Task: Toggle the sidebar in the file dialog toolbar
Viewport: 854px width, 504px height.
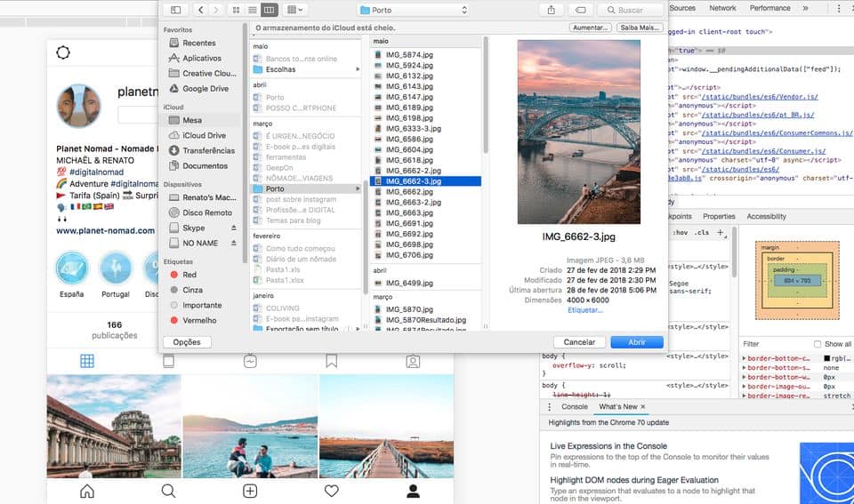Action: tap(175, 10)
